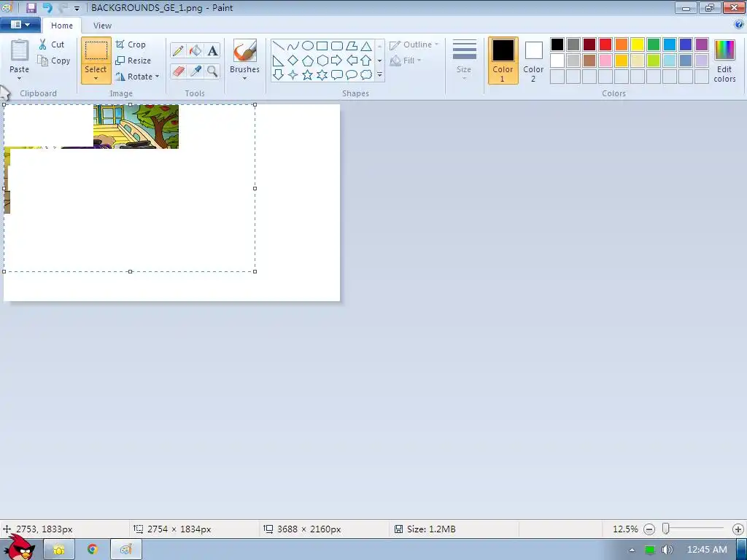
Task: Select the Magnifier tool
Action: 212,71
